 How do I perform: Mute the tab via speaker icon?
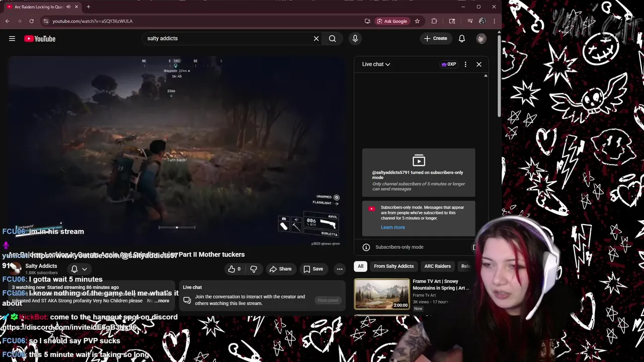point(67,7)
